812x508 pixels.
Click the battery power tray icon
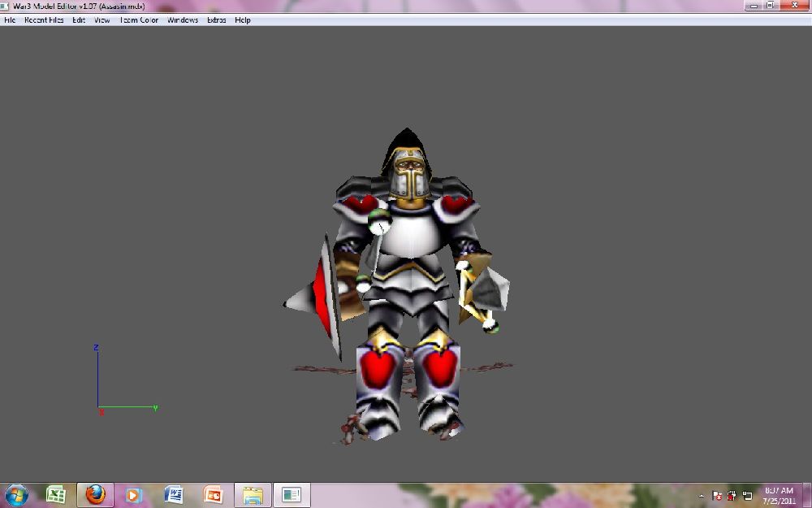(732, 496)
